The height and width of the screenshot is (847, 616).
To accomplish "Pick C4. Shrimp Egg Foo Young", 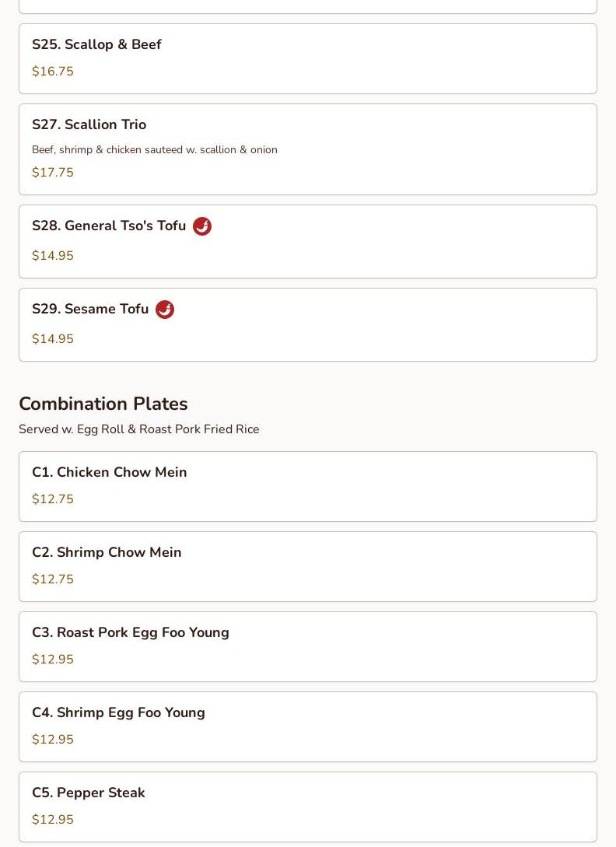I will pos(118,713).
